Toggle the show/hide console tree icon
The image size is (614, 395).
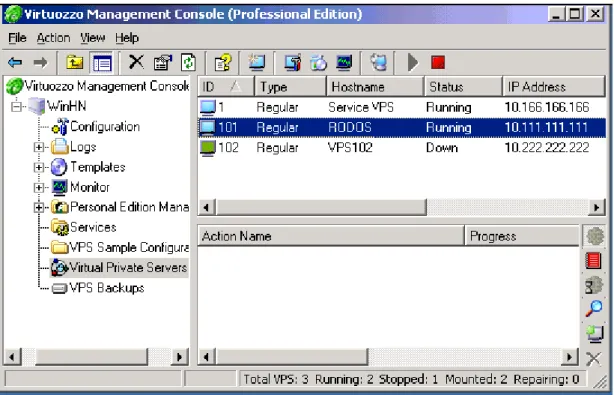point(102,63)
